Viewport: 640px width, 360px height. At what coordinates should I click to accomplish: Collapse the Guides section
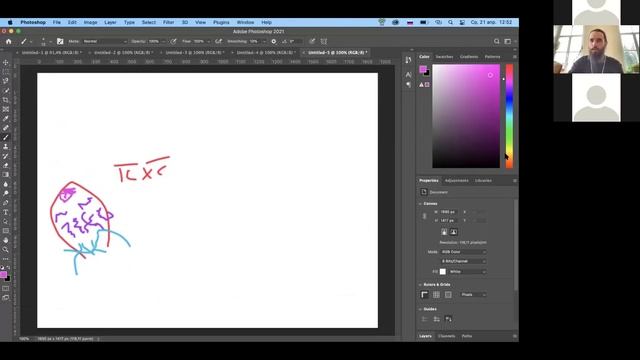tap(420, 309)
